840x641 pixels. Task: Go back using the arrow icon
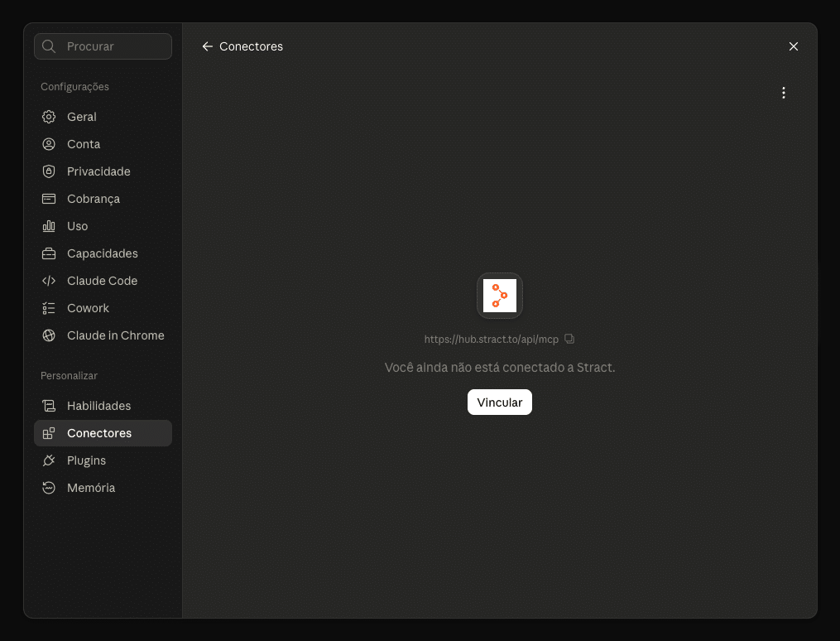[208, 46]
